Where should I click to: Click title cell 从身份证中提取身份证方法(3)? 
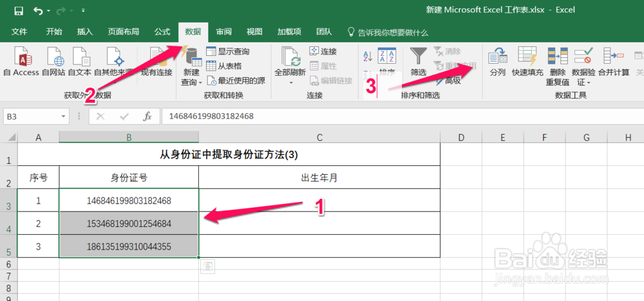(x=229, y=154)
